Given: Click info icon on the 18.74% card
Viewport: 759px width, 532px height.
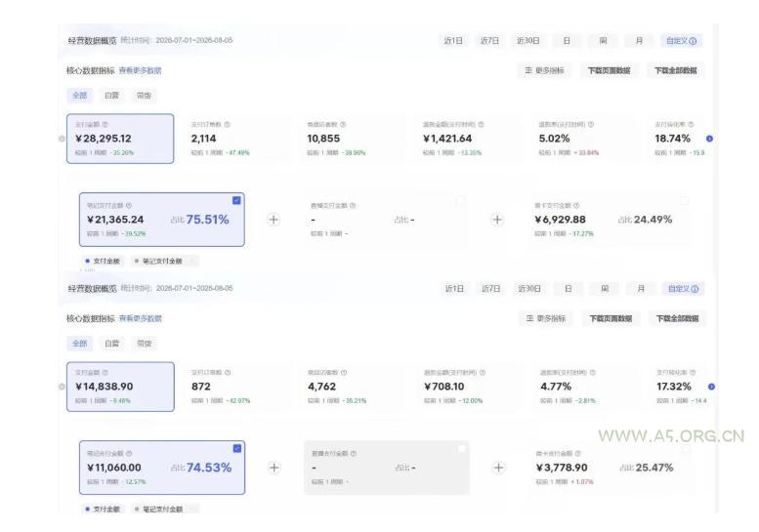Looking at the screenshot, I should (691, 125).
